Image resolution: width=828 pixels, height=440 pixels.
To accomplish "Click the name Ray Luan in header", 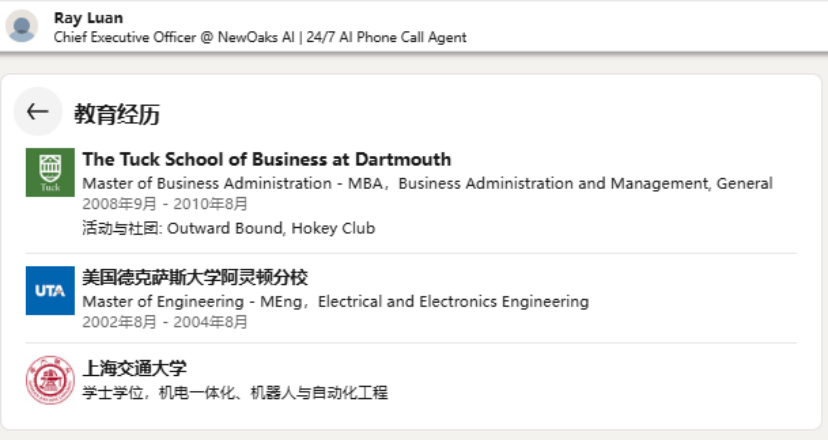I will point(88,18).
